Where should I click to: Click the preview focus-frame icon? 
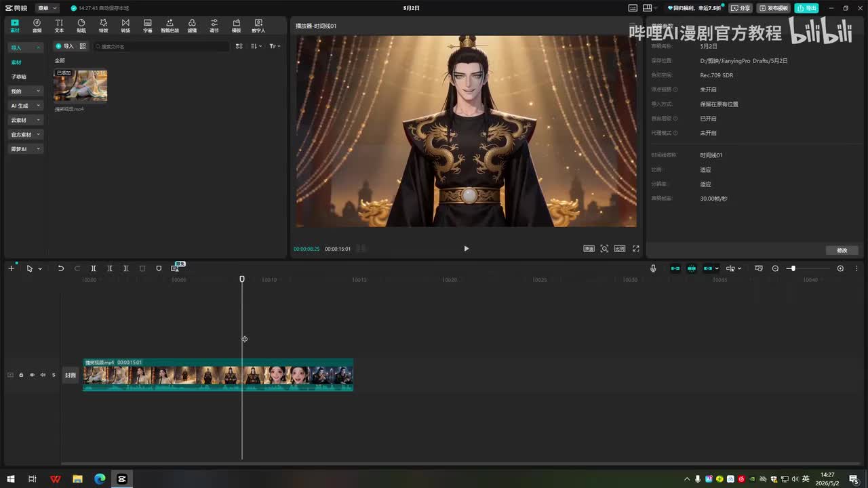click(x=604, y=249)
